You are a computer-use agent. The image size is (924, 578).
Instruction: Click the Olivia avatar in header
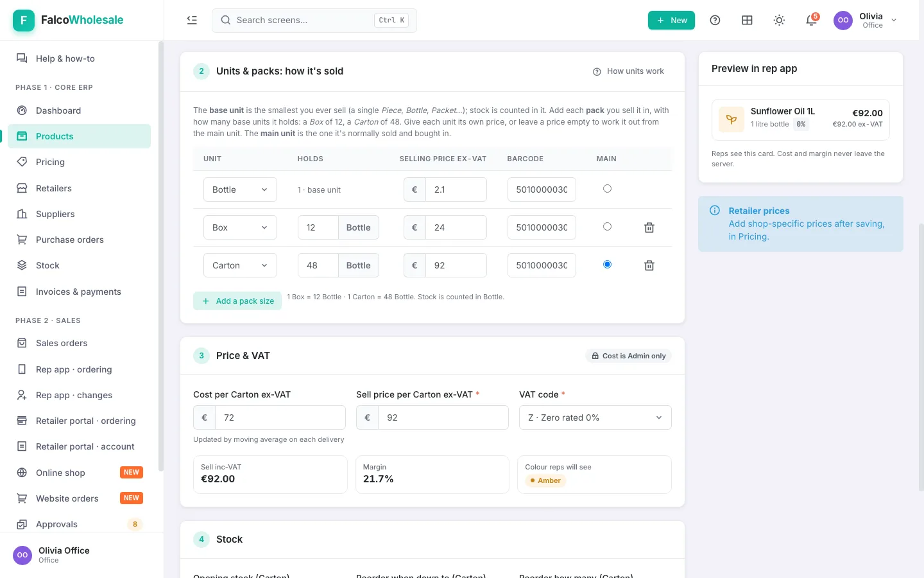843,20
